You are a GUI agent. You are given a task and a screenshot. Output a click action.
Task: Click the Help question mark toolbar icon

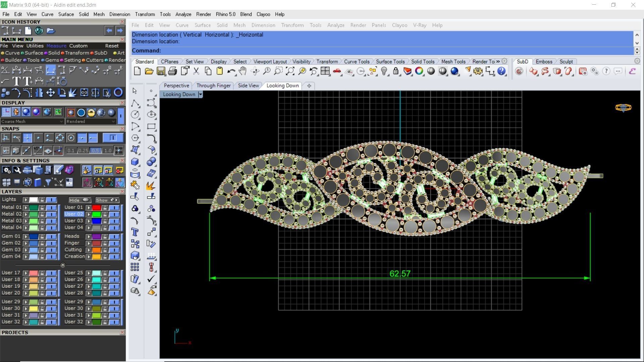pos(501,71)
